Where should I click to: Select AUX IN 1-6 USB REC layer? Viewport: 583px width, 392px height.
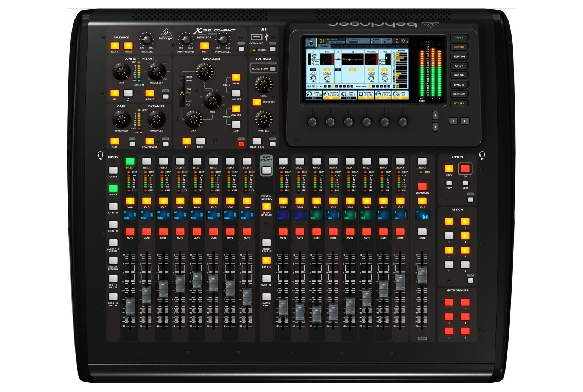(x=113, y=243)
